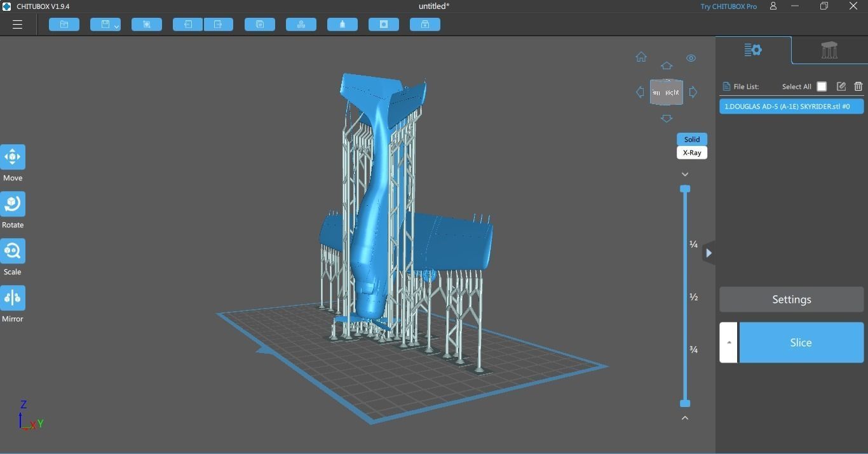Click the toolbar case-shaped icon next to dig hole
868x454 pixels.
point(425,25)
